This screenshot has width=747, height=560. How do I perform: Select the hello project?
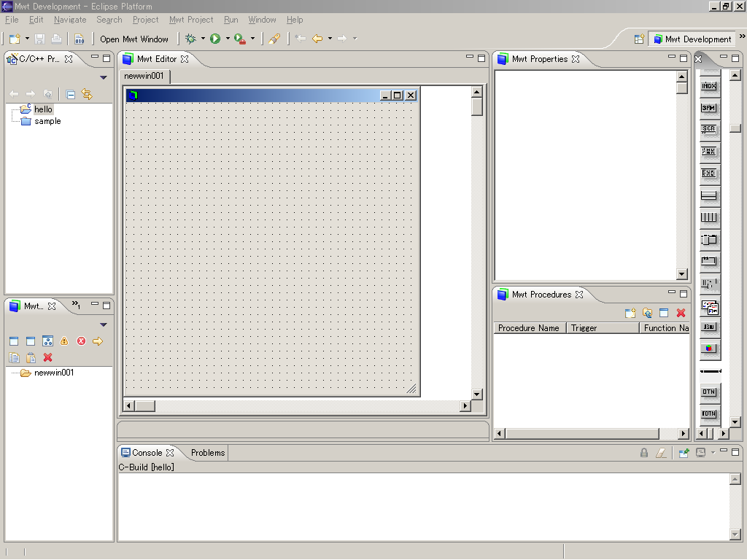point(43,109)
